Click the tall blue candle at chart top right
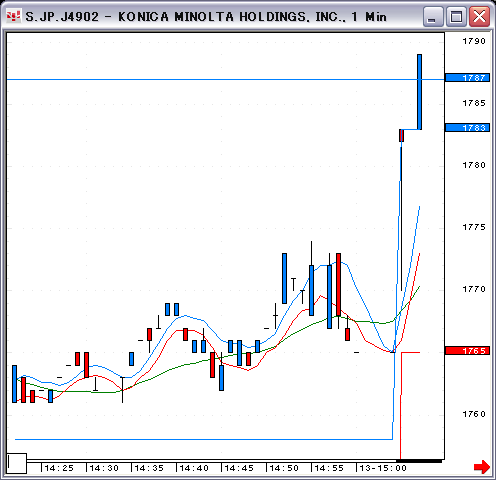The image size is (496, 480). (419, 92)
